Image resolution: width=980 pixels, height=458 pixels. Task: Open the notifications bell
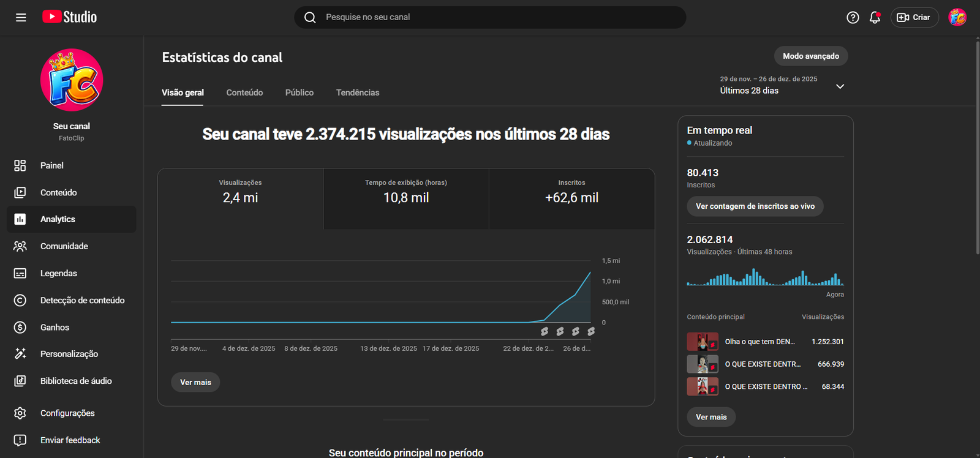pos(875,18)
